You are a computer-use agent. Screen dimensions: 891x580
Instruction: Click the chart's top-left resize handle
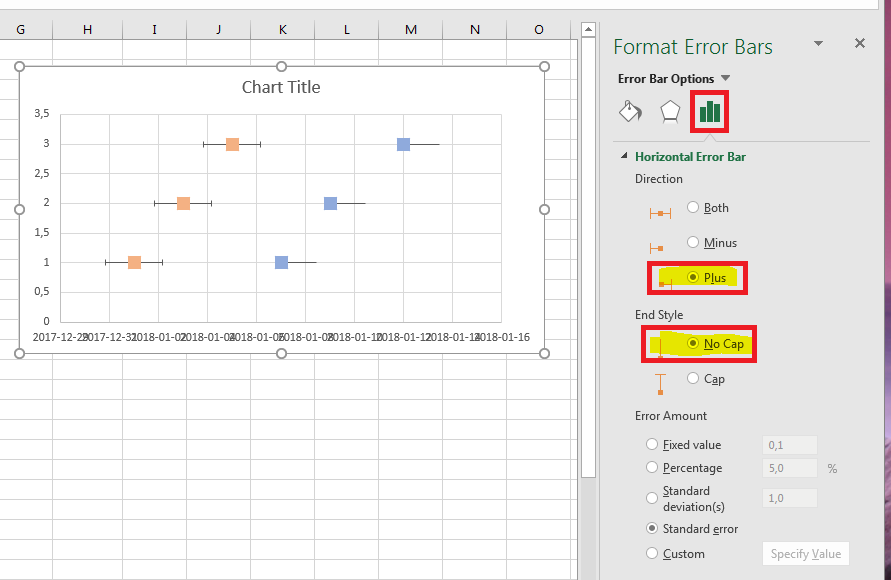[19, 66]
